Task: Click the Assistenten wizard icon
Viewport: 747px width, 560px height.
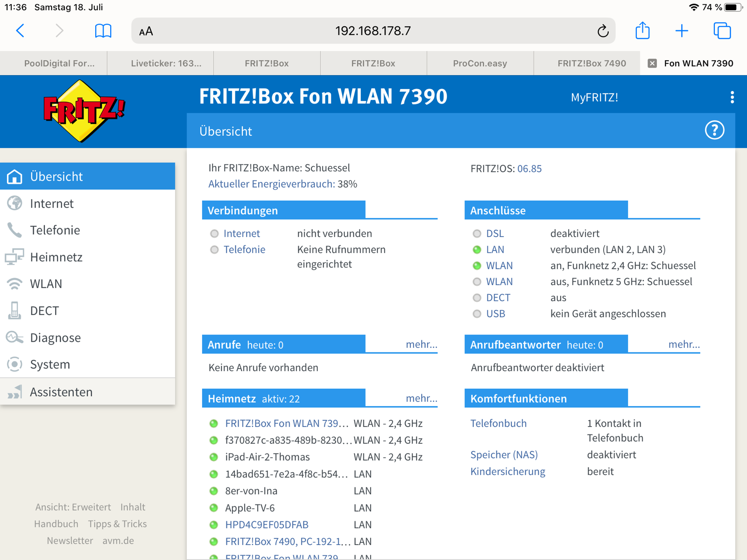Action: [x=14, y=392]
